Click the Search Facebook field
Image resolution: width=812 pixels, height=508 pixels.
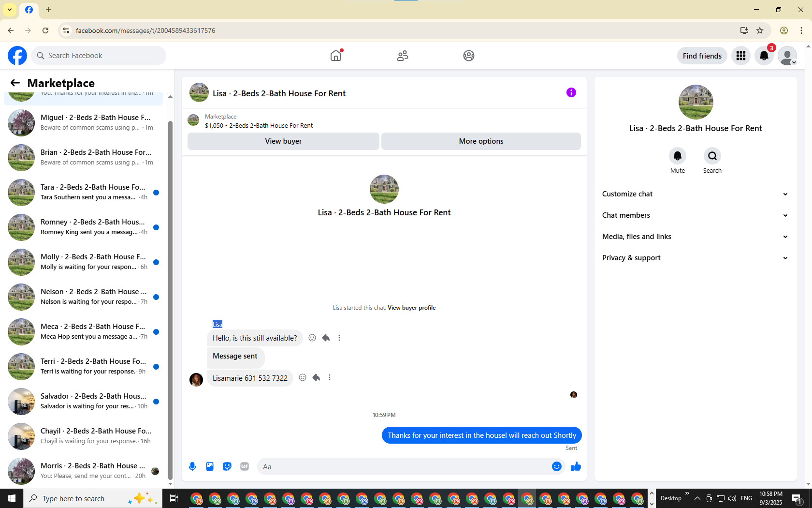(x=99, y=56)
